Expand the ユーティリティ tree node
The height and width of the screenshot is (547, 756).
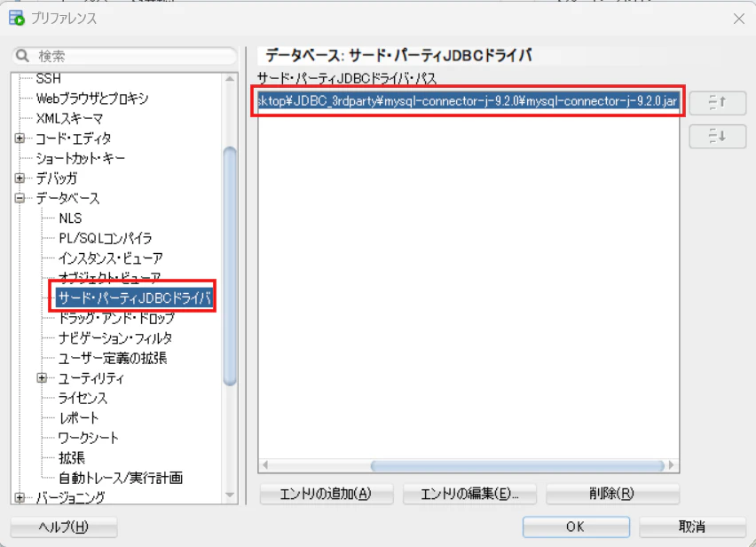pos(42,378)
